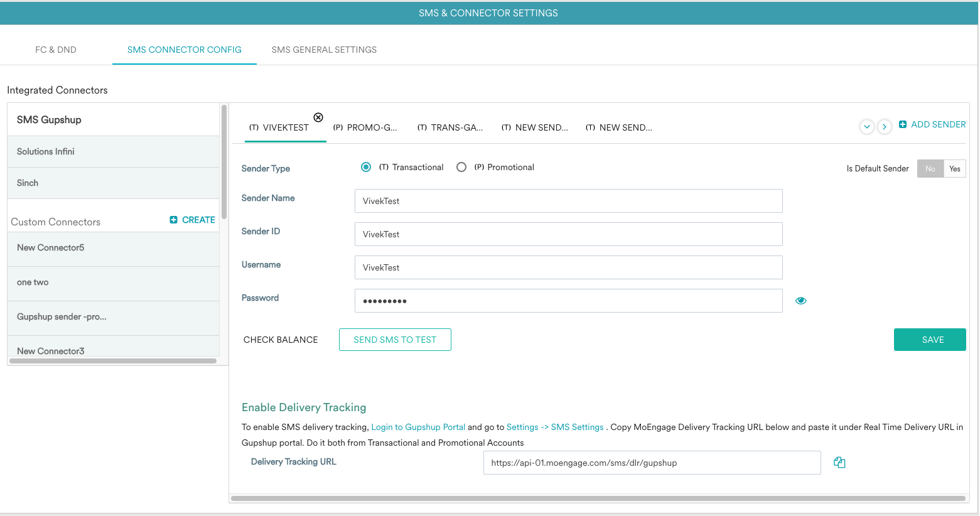Click CHECK BALANCE
This screenshot has width=980, height=516.
click(281, 340)
